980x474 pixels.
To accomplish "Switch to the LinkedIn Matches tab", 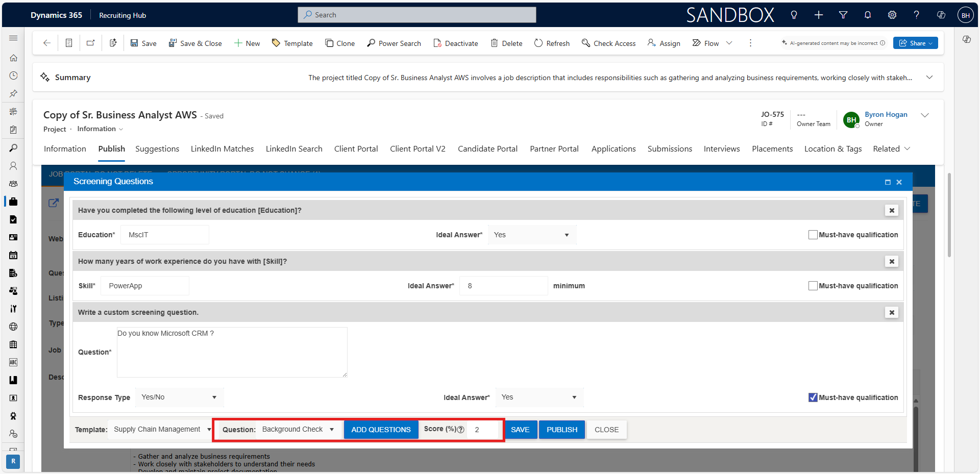I will pyautogui.click(x=222, y=148).
